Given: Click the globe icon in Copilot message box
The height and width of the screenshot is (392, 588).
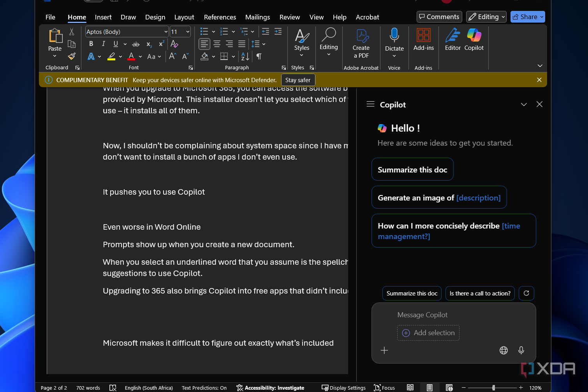Looking at the screenshot, I should (x=503, y=350).
